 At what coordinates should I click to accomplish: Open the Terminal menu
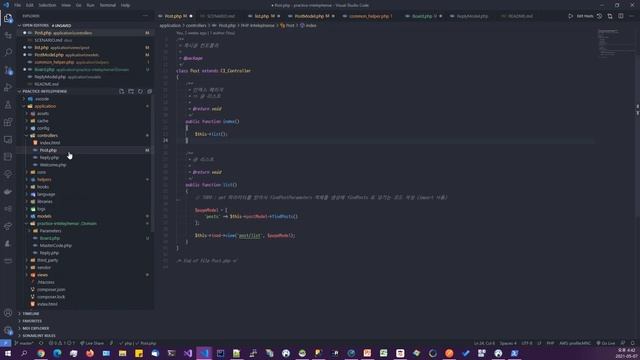point(108,5)
